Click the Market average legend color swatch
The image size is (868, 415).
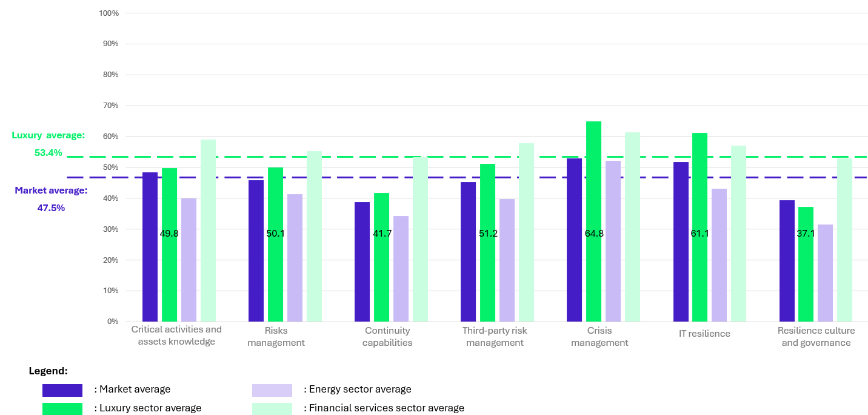[62, 390]
